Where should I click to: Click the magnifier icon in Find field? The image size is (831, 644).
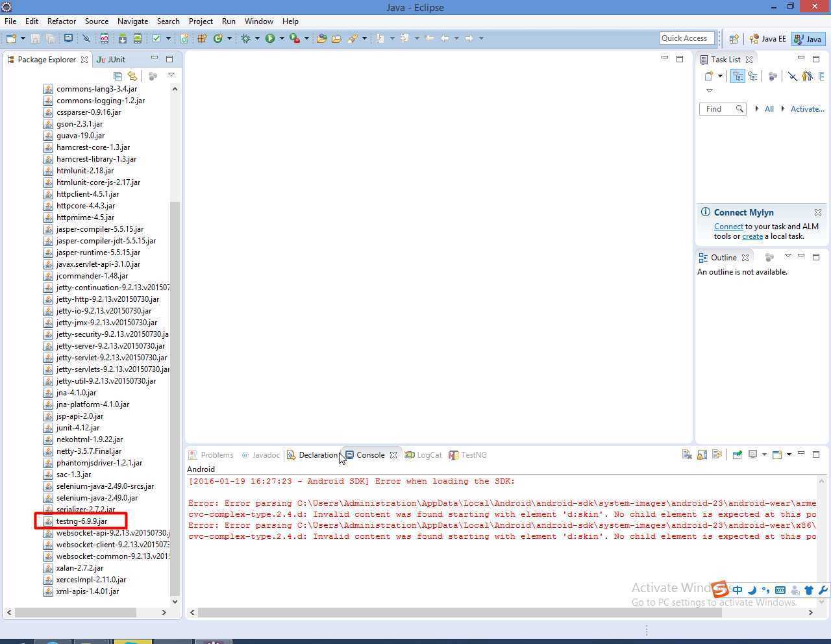(x=739, y=109)
